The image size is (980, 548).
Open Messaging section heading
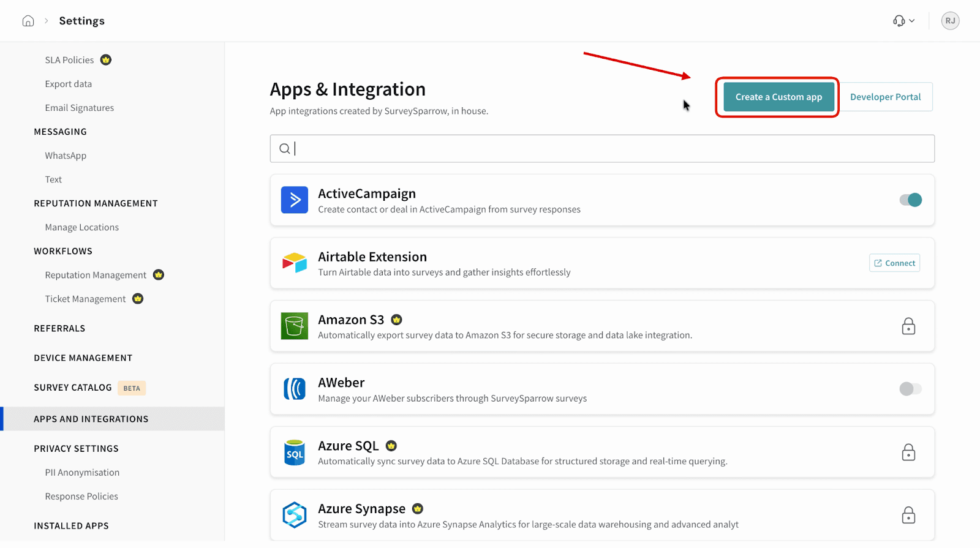tap(61, 132)
